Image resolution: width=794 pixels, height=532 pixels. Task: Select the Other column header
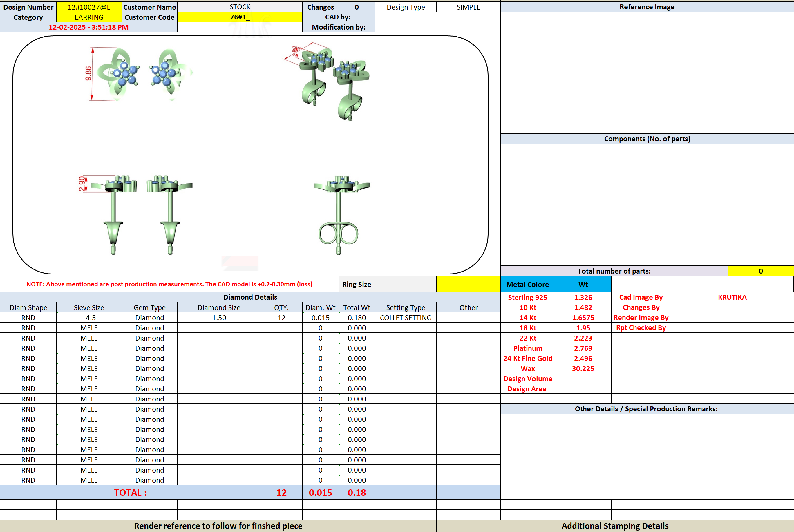pyautogui.click(x=468, y=307)
